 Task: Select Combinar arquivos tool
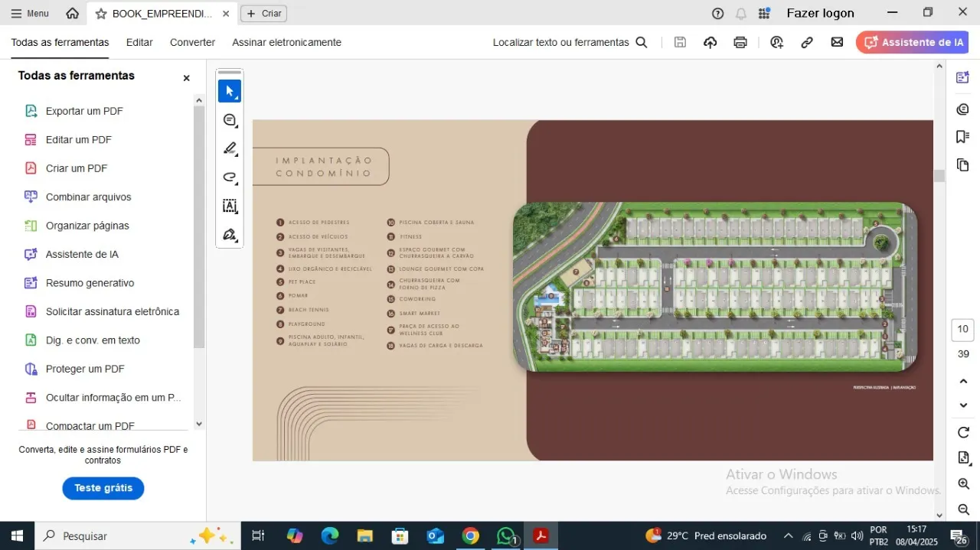[89, 197]
